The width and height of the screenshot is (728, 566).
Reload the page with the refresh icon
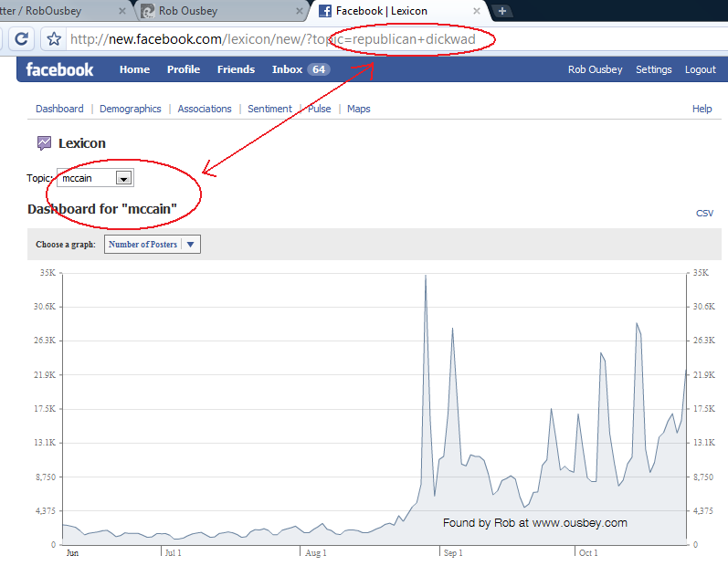coord(21,39)
